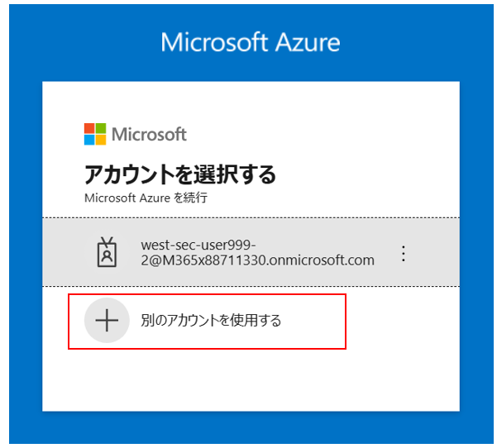Click the west-sec-user999- first email line
The height and width of the screenshot is (448, 497).
point(198,245)
